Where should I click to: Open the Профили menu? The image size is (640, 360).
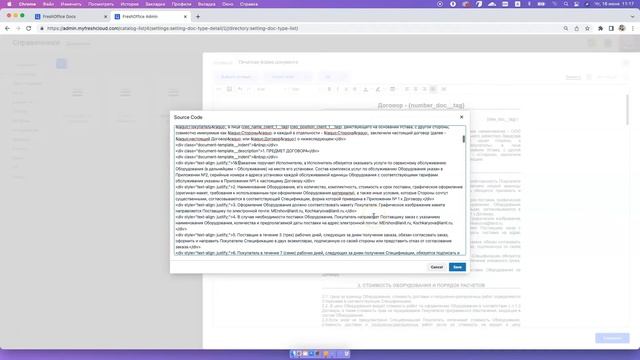pos(181,4)
